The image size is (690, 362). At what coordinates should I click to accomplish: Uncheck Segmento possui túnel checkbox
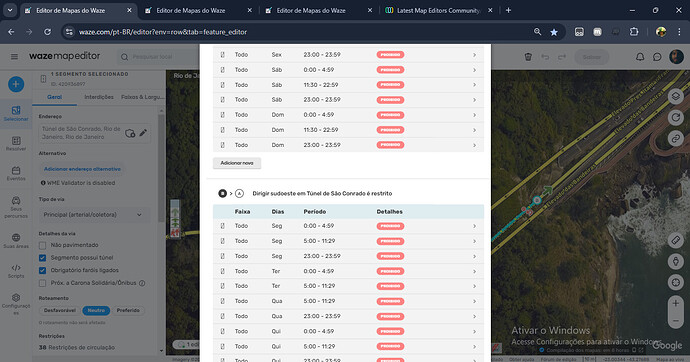(x=42, y=258)
